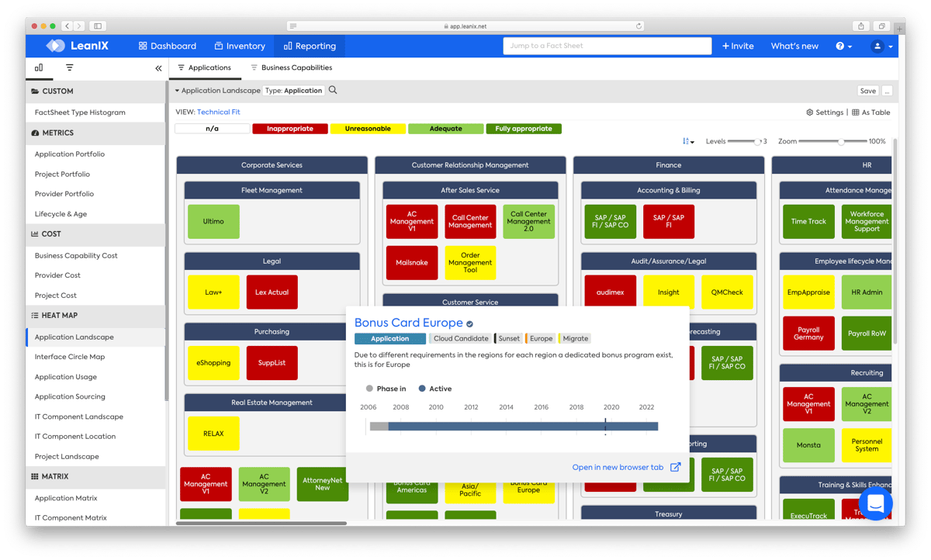Click the Save button for the report
This screenshot has height=560, width=931.
867,90
